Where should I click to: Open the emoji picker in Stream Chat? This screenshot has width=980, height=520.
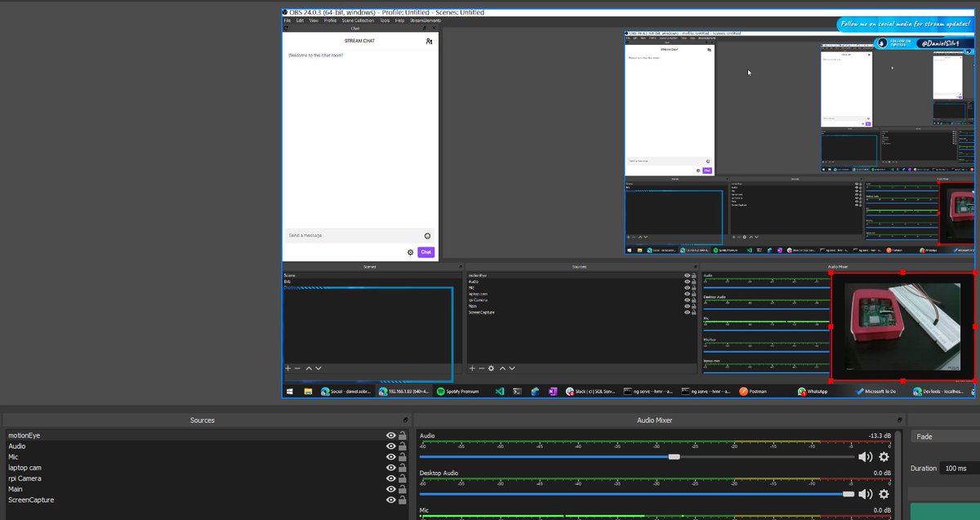[427, 235]
